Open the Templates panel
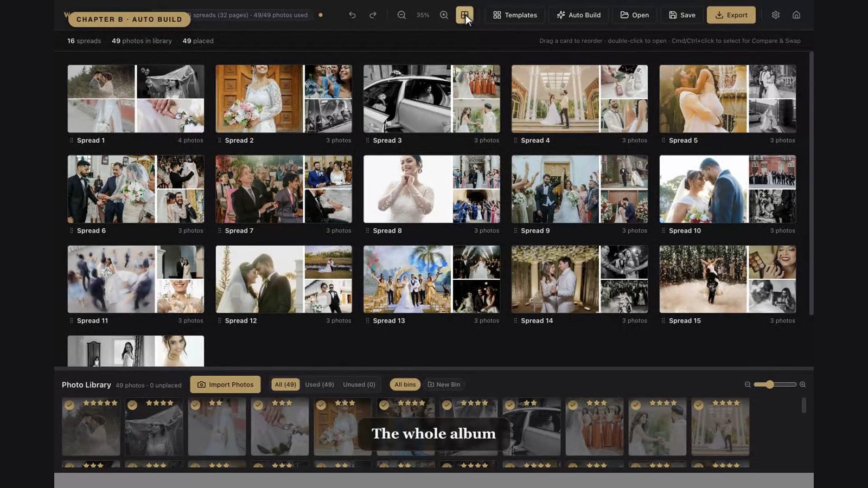The image size is (868, 488). point(515,15)
